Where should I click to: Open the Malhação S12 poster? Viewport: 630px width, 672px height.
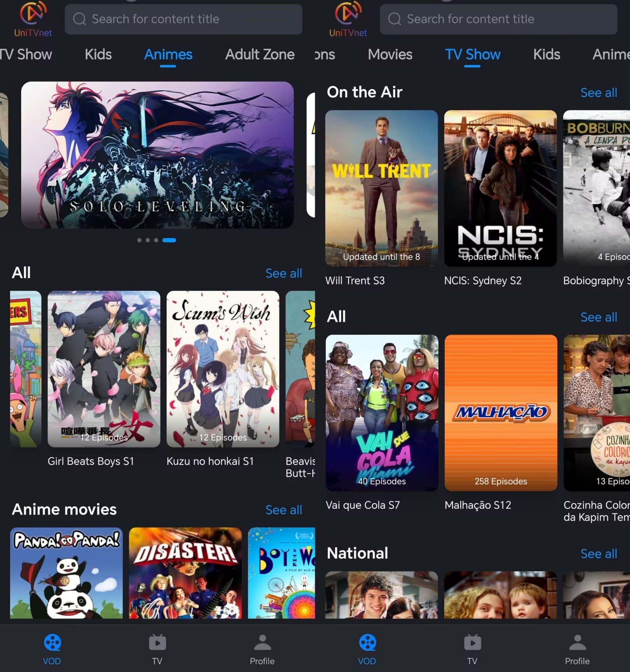coord(501,413)
